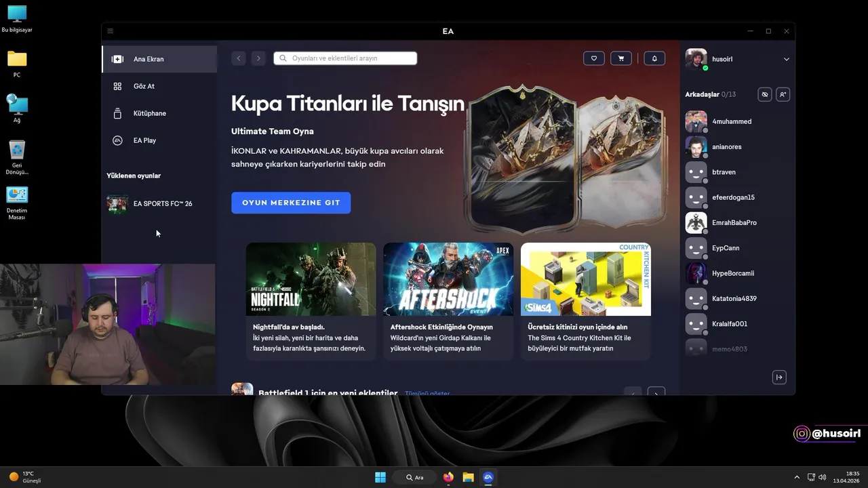Viewport: 868px width, 488px height.
Task: Click Tümünü göster link
Action: pos(427,393)
